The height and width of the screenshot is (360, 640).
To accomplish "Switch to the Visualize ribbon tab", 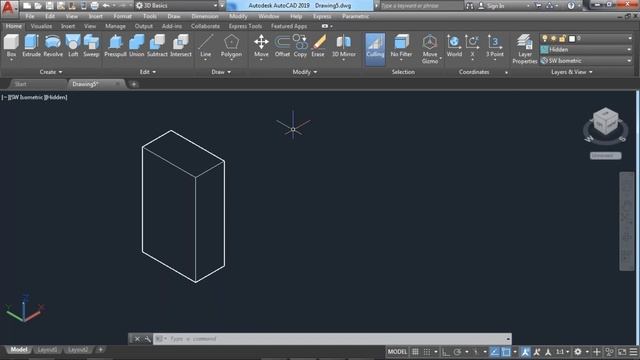I will (41, 26).
